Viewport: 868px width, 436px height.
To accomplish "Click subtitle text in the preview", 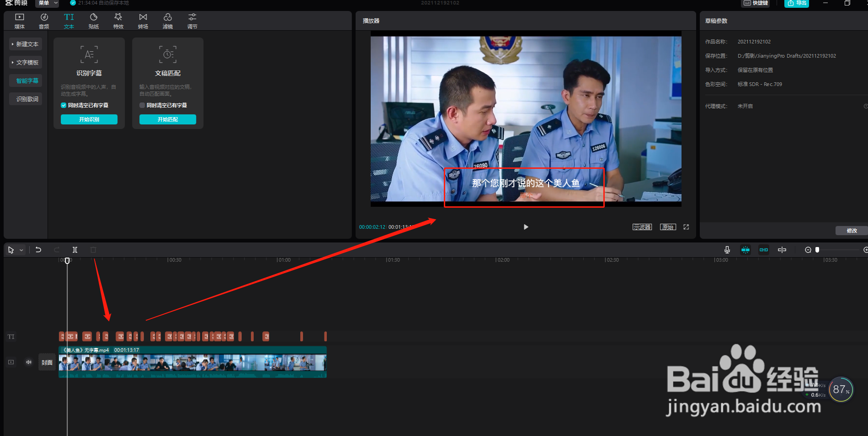I will (526, 183).
